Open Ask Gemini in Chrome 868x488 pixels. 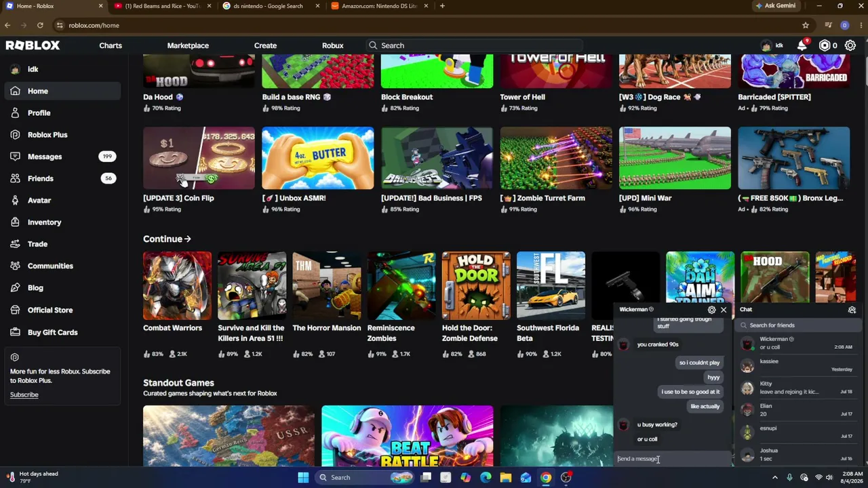tap(775, 6)
